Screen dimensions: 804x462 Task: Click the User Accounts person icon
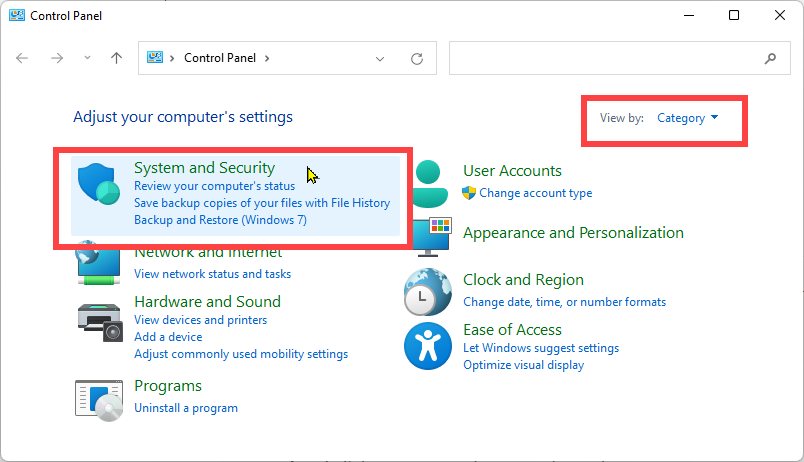tap(429, 184)
